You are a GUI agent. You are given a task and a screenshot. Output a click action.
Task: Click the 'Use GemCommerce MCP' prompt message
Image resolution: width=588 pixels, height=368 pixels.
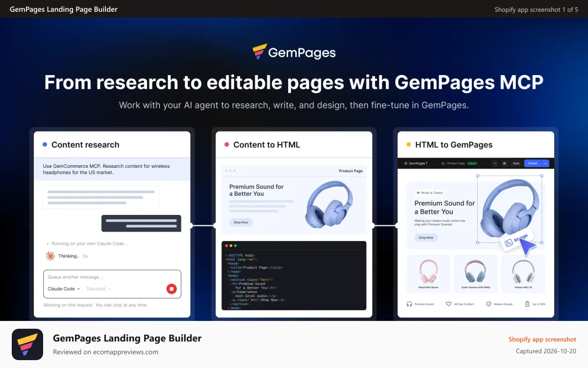pos(106,169)
